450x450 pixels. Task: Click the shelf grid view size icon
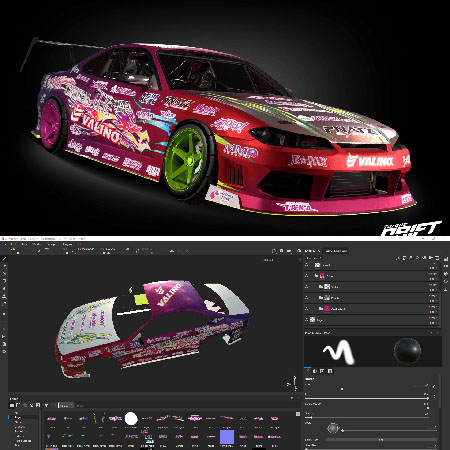coord(298,414)
